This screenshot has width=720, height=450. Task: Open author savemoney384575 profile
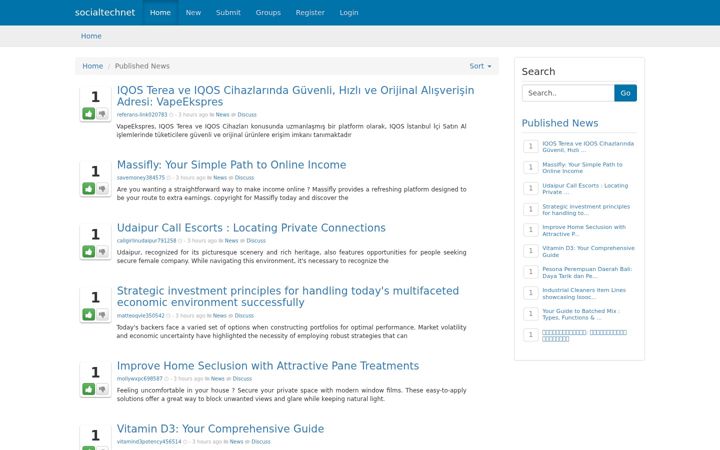141,178
